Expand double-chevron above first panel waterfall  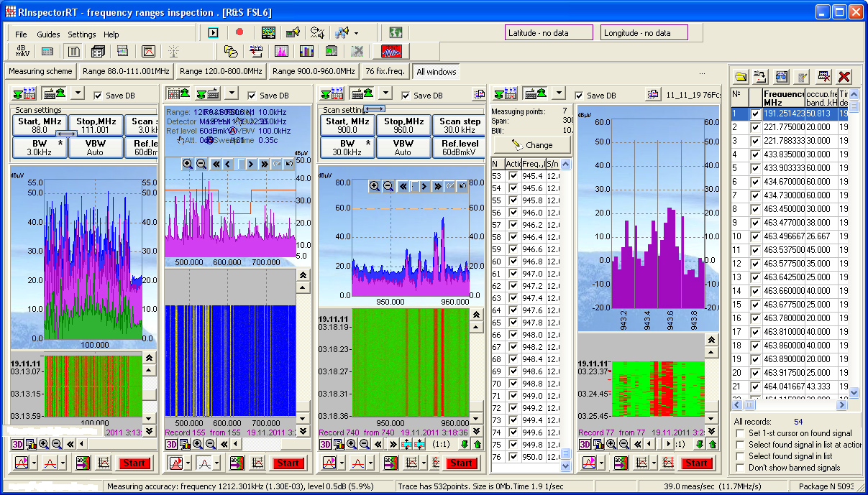point(149,357)
